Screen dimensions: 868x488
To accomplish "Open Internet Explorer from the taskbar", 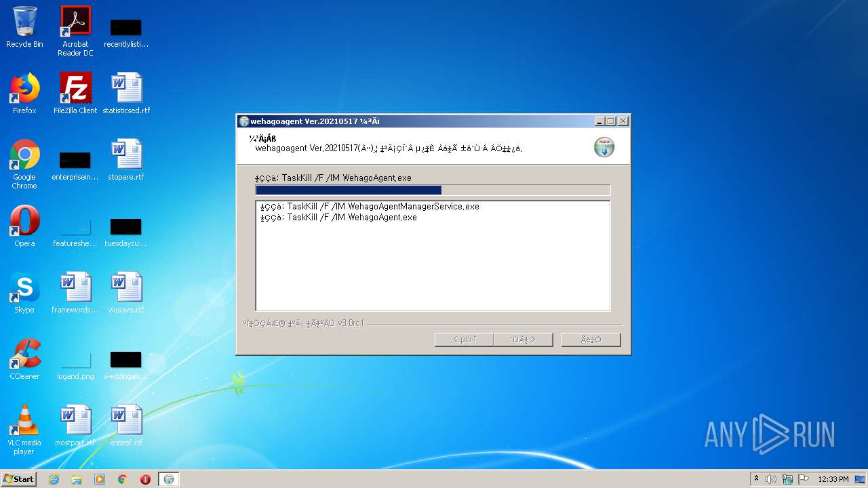I will 54,479.
